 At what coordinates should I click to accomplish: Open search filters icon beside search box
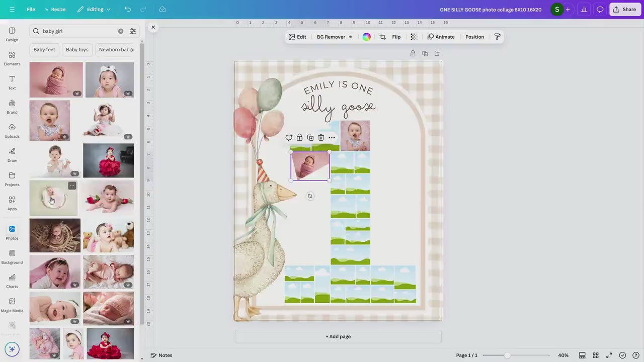[x=133, y=31]
